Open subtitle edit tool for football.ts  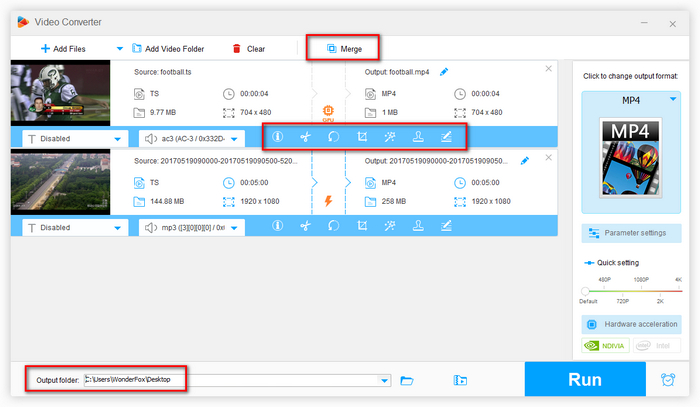(x=446, y=137)
